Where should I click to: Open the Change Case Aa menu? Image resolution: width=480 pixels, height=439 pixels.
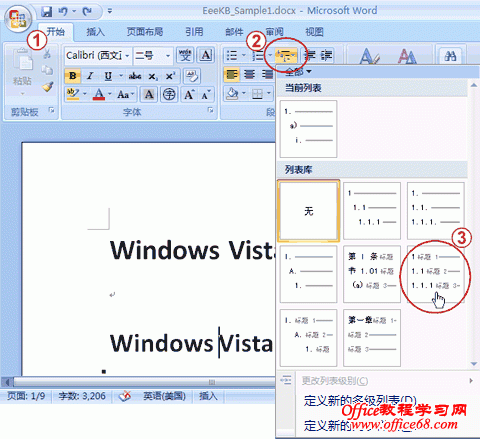125,94
